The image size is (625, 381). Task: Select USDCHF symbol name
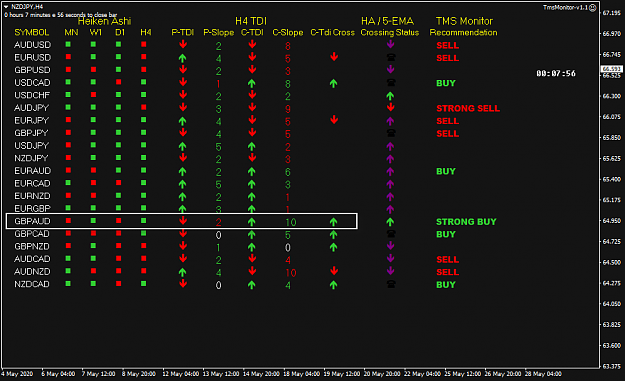click(32, 95)
